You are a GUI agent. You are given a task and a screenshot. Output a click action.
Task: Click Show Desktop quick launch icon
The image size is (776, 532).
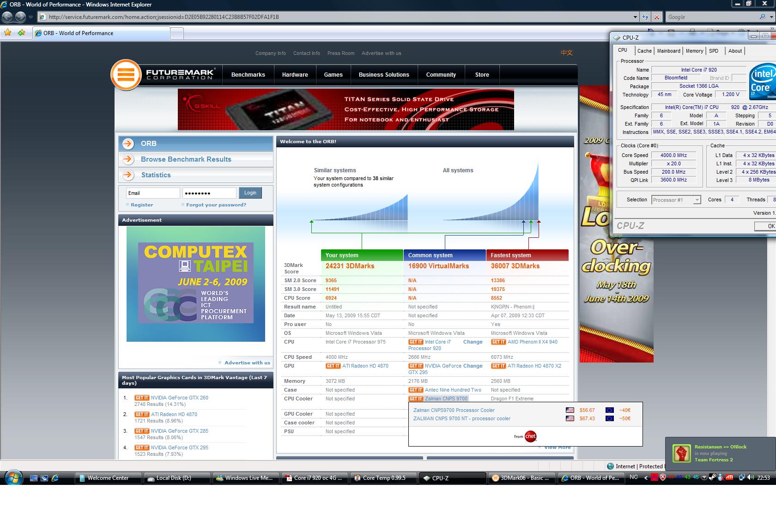(x=34, y=478)
